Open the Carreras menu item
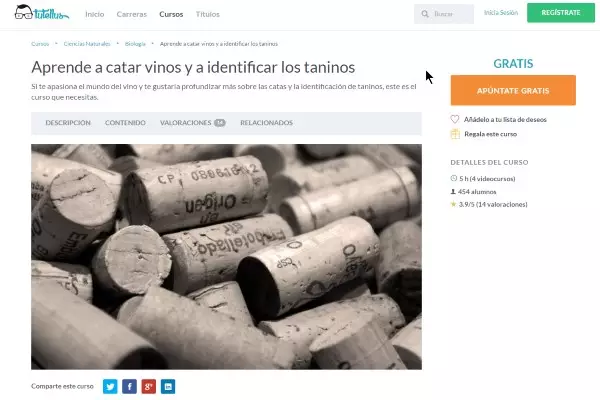 pos(132,14)
